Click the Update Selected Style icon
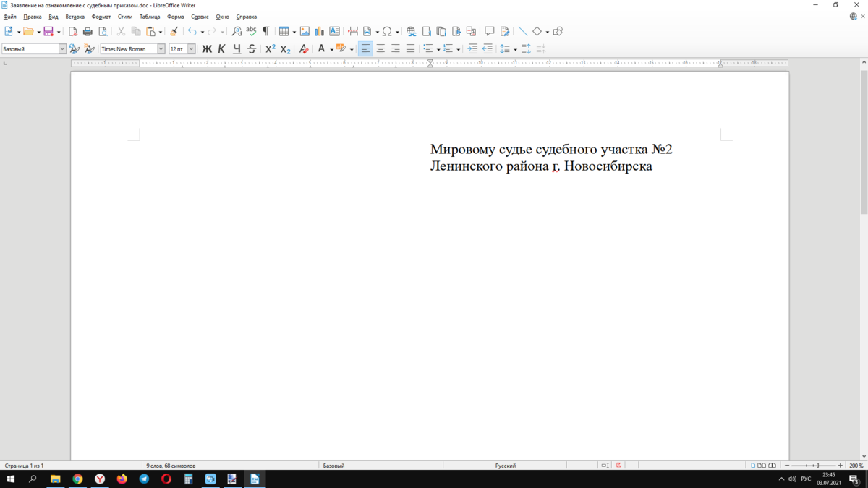 pos(75,48)
